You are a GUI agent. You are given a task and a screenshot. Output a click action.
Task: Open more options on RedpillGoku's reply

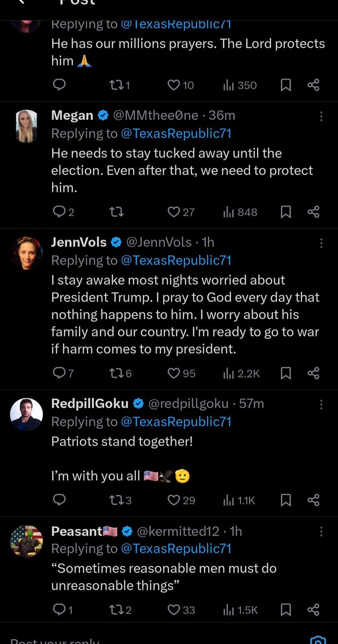pyautogui.click(x=321, y=404)
